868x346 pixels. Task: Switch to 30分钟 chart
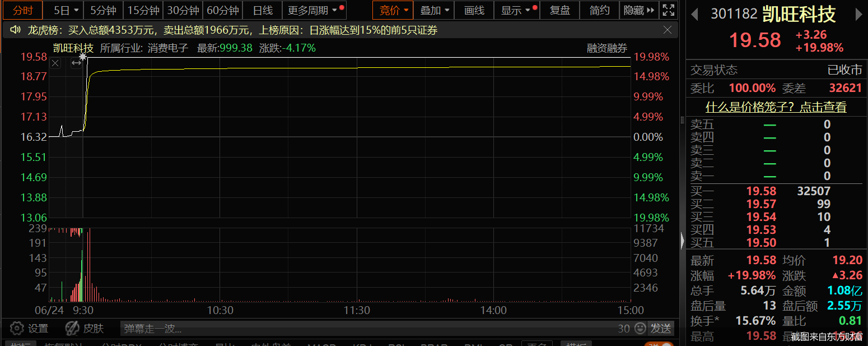(x=183, y=10)
